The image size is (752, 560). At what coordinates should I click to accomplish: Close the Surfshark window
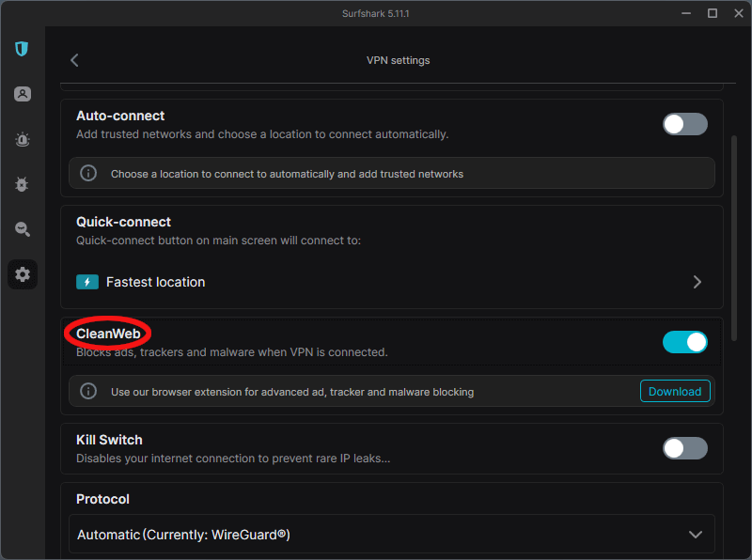tap(739, 13)
